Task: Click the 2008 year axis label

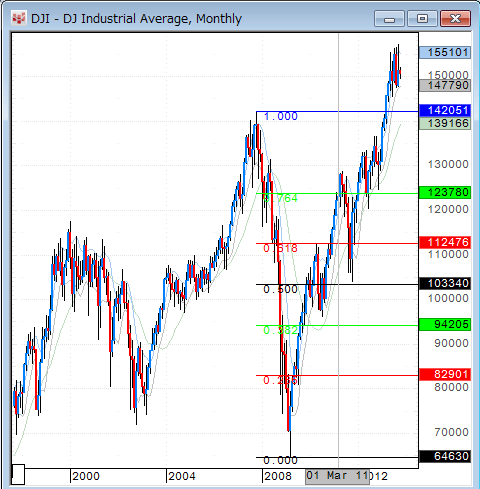Action: click(x=278, y=476)
